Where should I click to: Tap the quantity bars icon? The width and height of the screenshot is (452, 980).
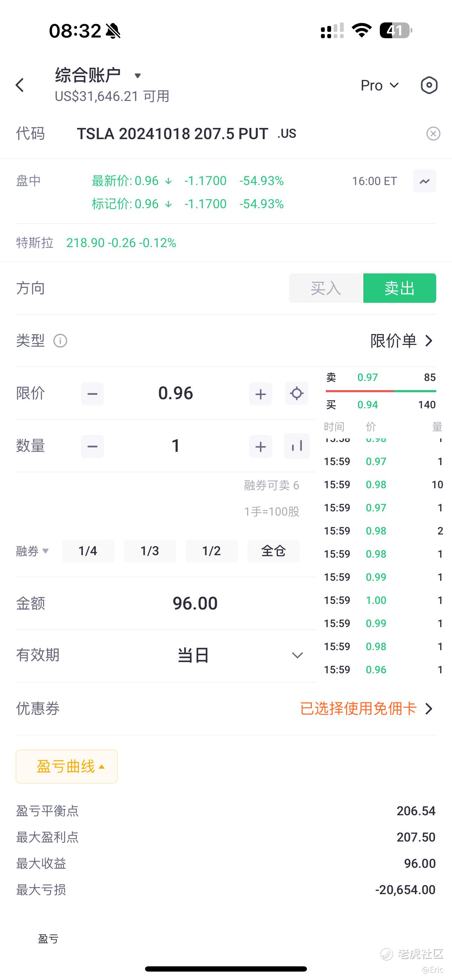pyautogui.click(x=296, y=446)
